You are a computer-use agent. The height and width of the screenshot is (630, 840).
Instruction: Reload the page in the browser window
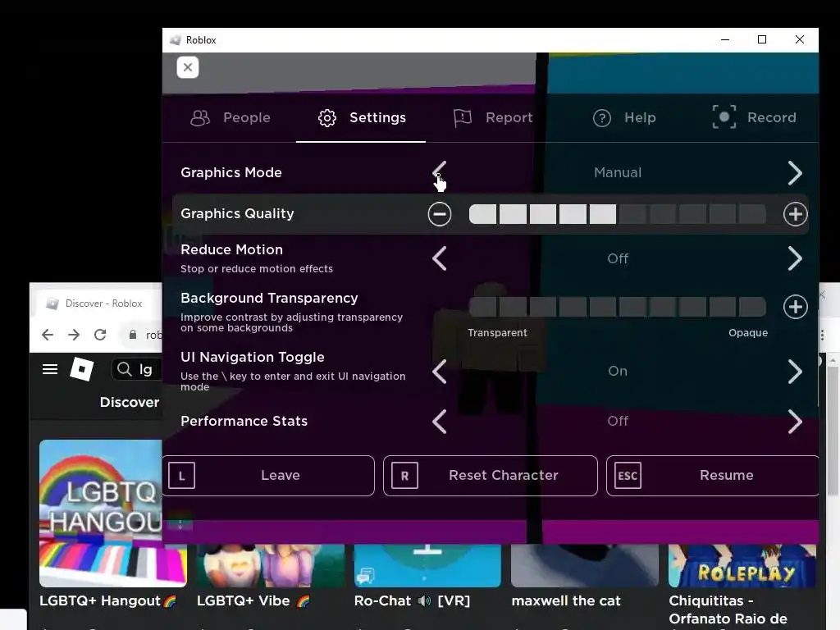click(100, 335)
